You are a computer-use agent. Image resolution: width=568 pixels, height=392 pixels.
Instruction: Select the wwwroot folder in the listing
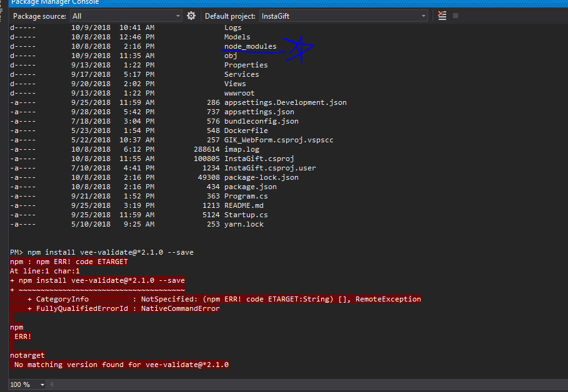pos(241,92)
